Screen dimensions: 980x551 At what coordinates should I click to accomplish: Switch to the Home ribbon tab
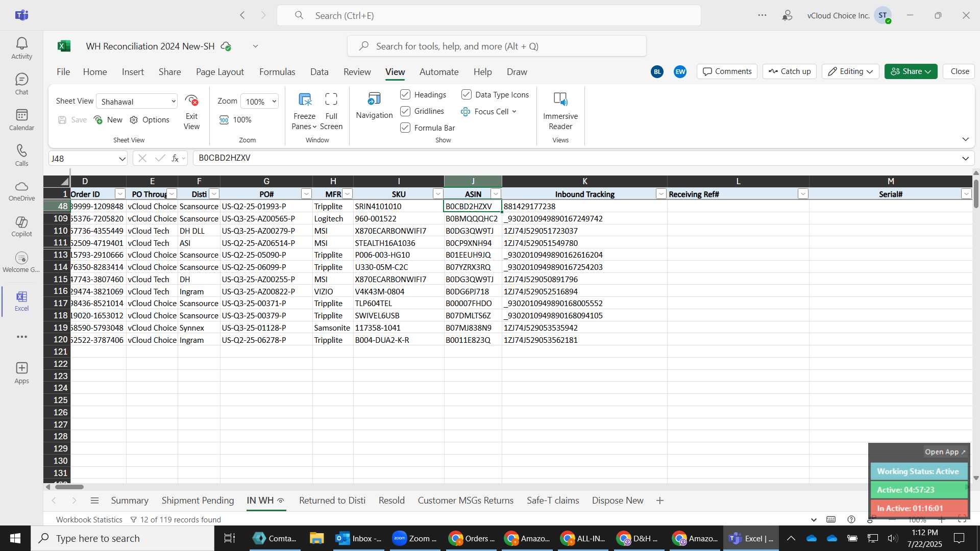click(95, 72)
